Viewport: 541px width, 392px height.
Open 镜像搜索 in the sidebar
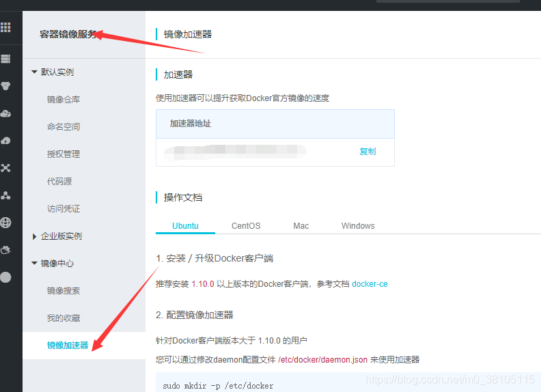[64, 291]
